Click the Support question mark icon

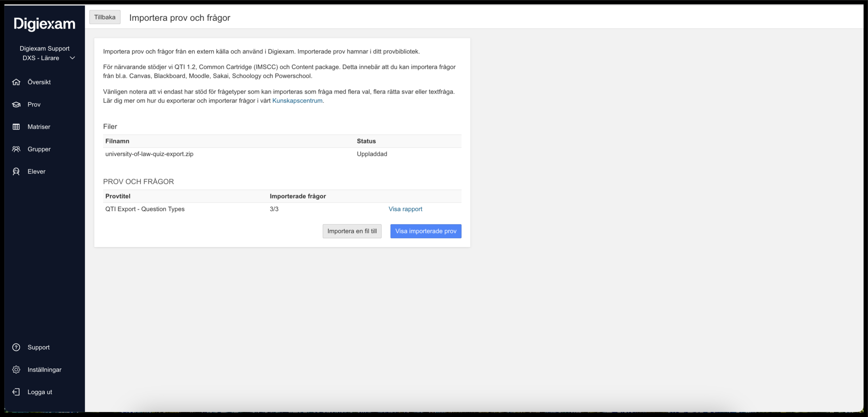coord(16,347)
